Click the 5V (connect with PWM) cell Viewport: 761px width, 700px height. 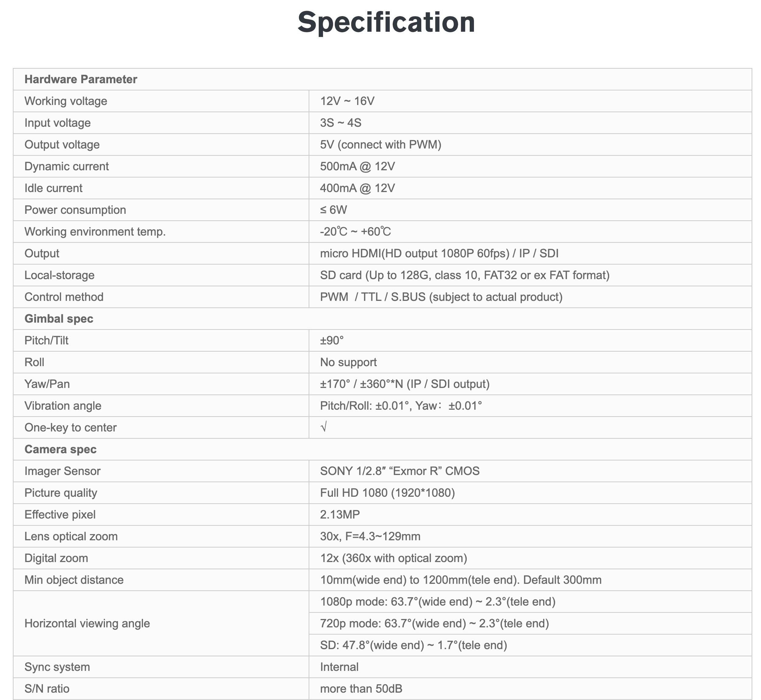pyautogui.click(x=380, y=145)
